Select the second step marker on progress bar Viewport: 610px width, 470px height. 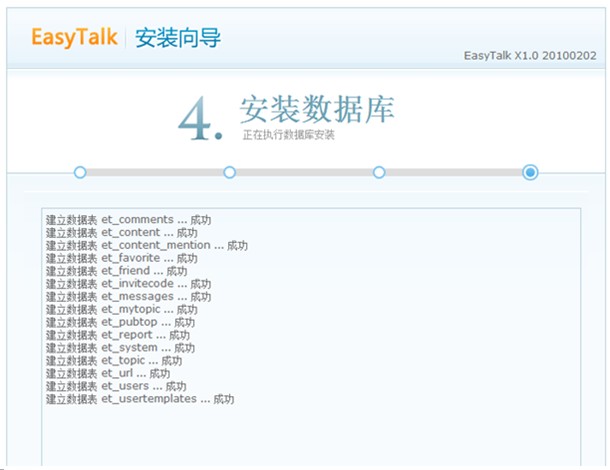point(230,172)
